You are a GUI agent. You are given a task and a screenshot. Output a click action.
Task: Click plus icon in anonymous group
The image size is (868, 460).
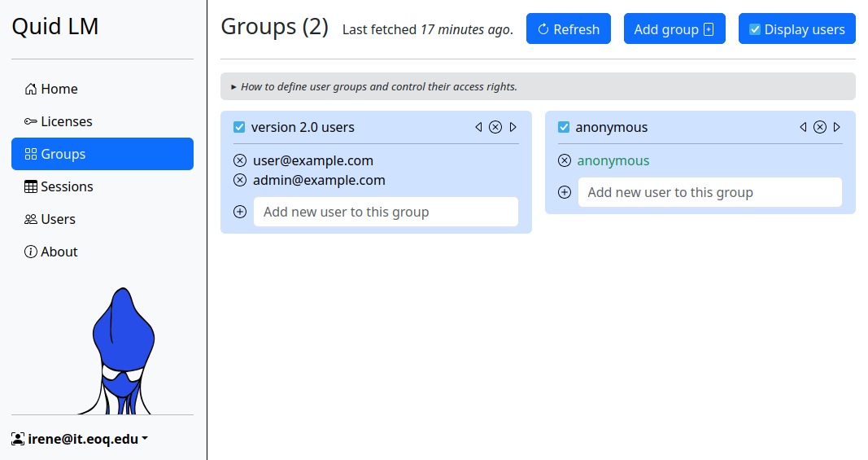tap(565, 192)
